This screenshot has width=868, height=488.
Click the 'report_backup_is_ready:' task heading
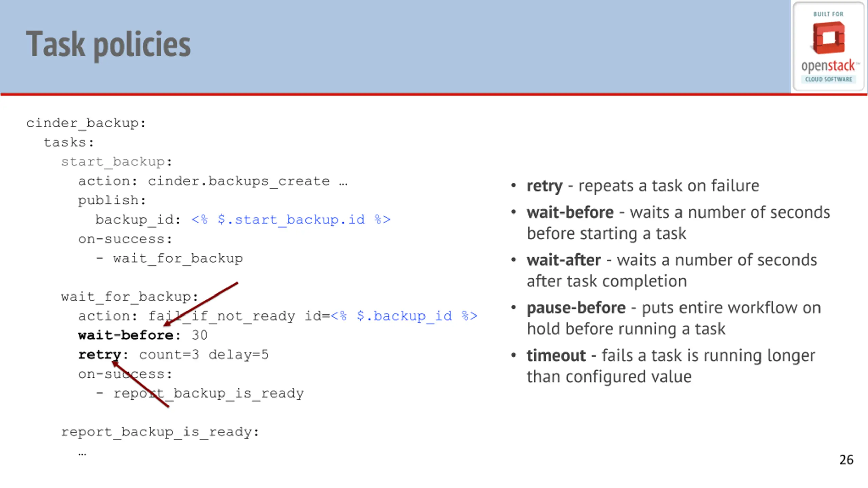click(x=160, y=432)
